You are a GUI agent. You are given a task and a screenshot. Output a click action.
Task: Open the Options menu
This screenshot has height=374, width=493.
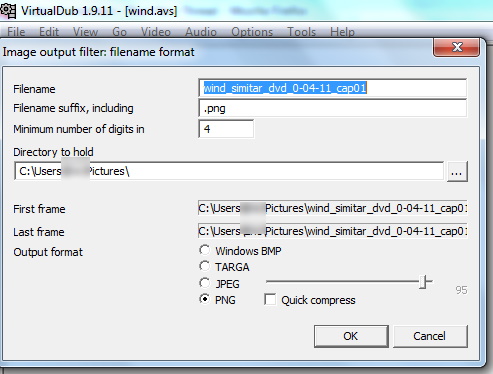[x=252, y=32]
